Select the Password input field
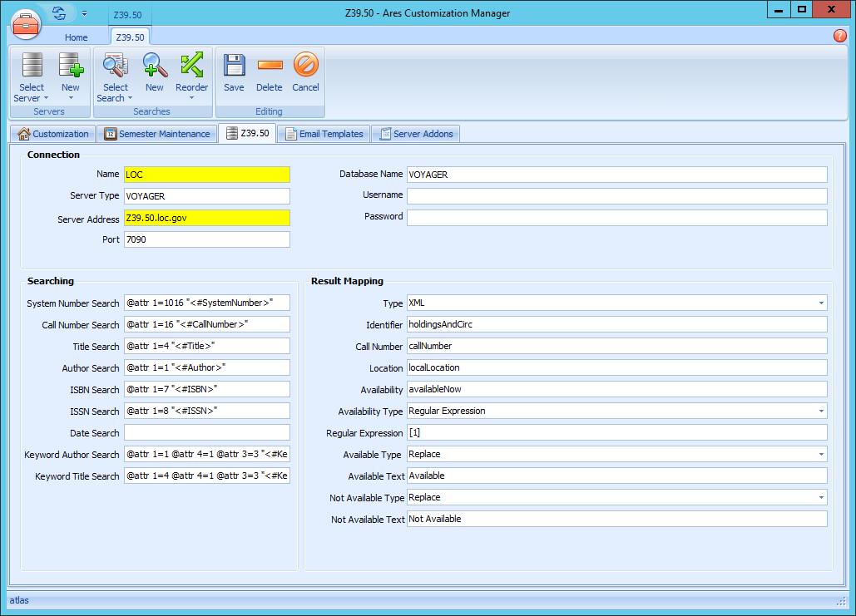The height and width of the screenshot is (616, 856). (x=616, y=217)
